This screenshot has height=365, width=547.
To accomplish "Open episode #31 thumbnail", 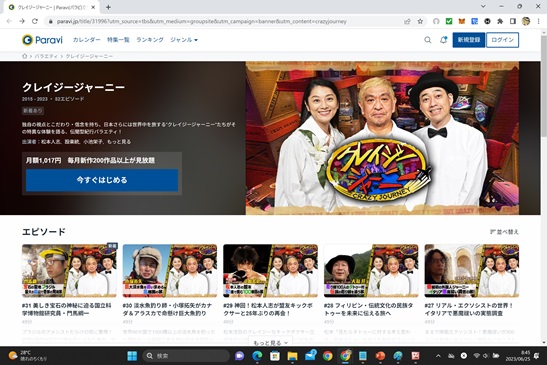I will click(70, 271).
